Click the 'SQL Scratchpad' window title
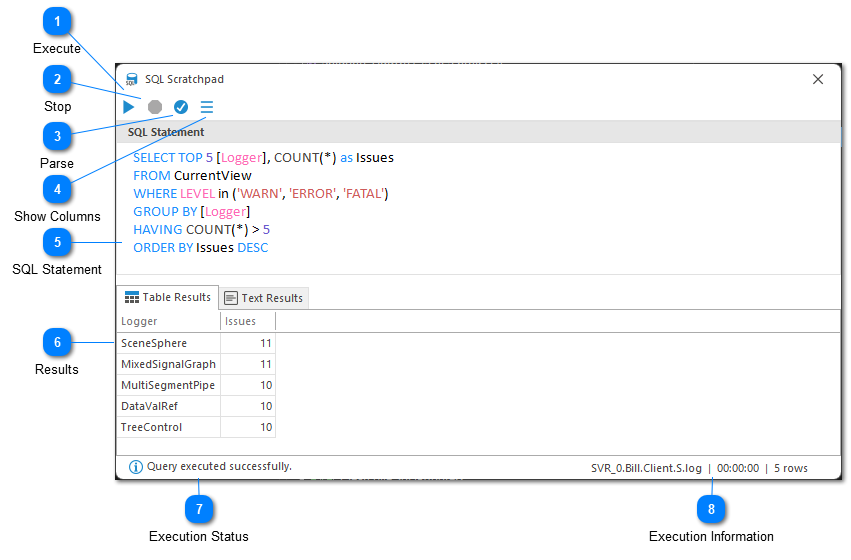Image resolution: width=851 pixels, height=560 pixels. [184, 80]
